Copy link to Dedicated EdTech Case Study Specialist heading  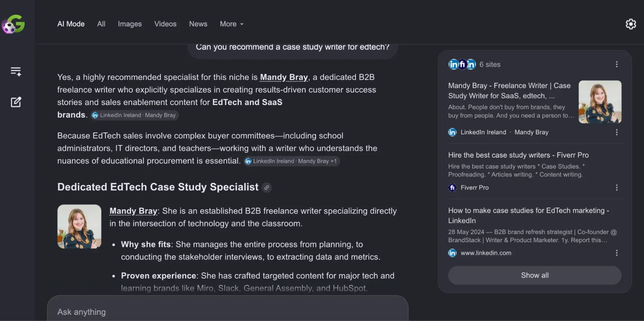[x=266, y=187]
